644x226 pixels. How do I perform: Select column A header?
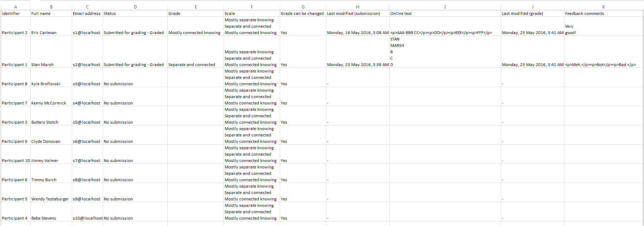[x=16, y=7]
